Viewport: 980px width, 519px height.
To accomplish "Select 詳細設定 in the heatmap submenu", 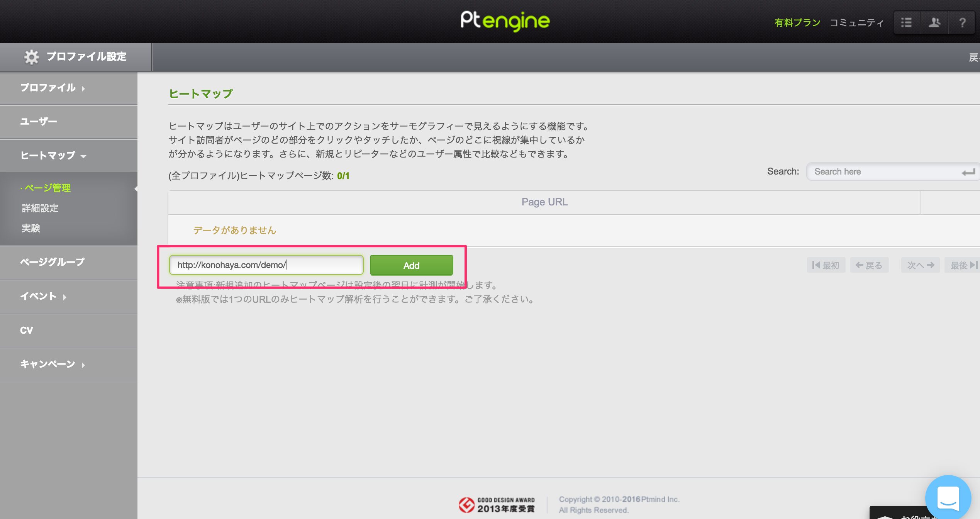I will click(40, 208).
